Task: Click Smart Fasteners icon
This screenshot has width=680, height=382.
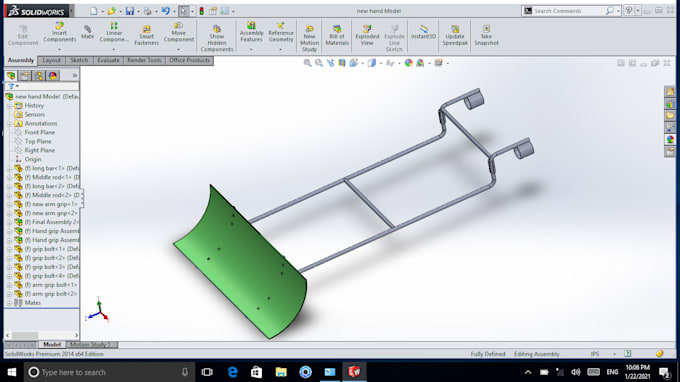Action: tap(146, 35)
